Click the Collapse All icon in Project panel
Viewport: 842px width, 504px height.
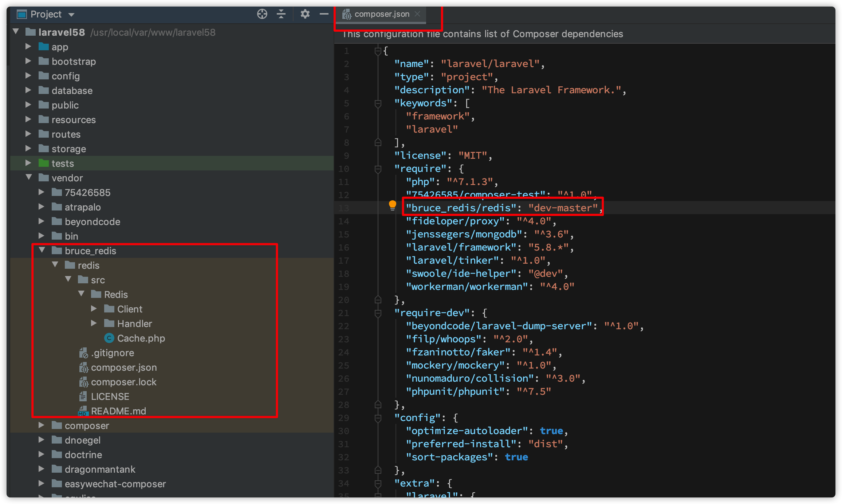[x=281, y=14]
